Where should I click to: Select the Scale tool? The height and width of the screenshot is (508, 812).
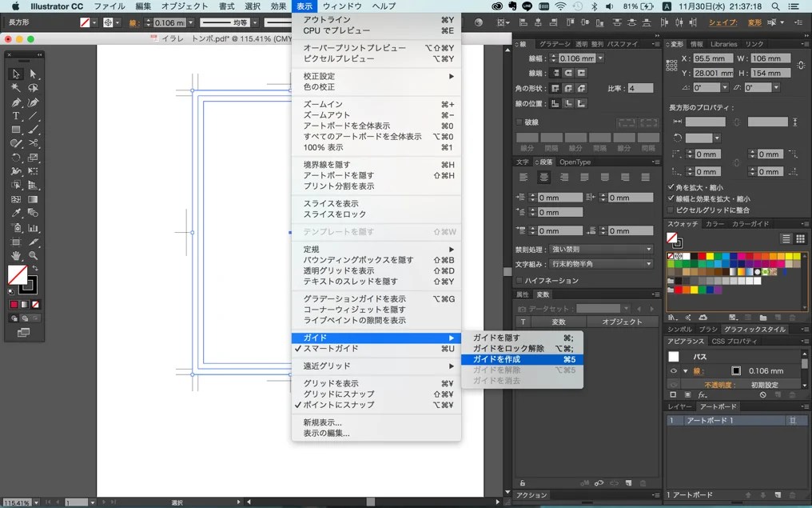click(x=33, y=158)
